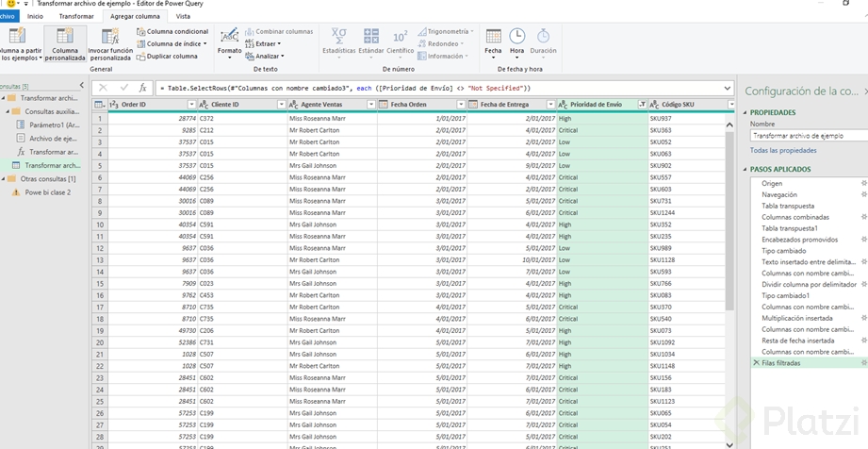Open the gear settings for Origen step
The image size is (868, 449).
pyautogui.click(x=863, y=183)
